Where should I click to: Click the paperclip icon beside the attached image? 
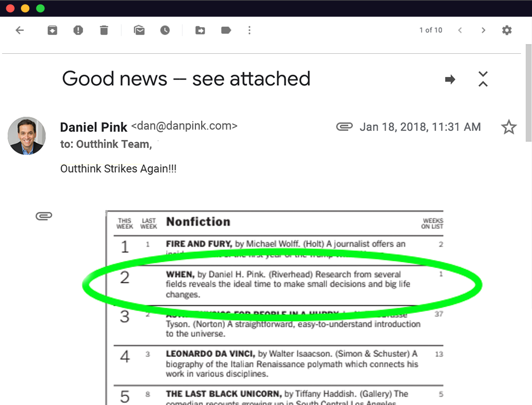pyautogui.click(x=44, y=216)
